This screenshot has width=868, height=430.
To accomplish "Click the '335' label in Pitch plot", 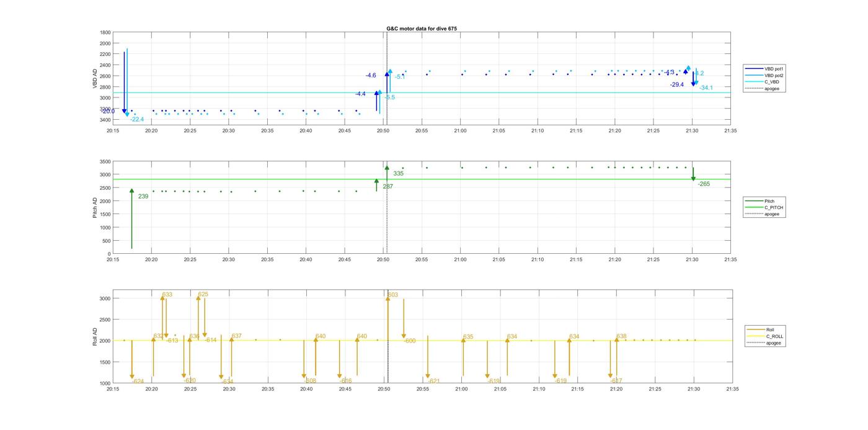I will coord(398,173).
